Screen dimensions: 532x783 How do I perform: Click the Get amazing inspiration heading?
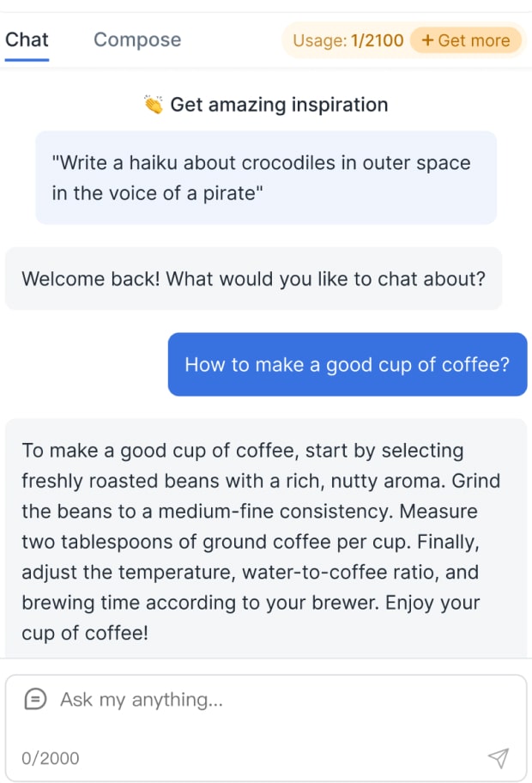click(x=279, y=106)
